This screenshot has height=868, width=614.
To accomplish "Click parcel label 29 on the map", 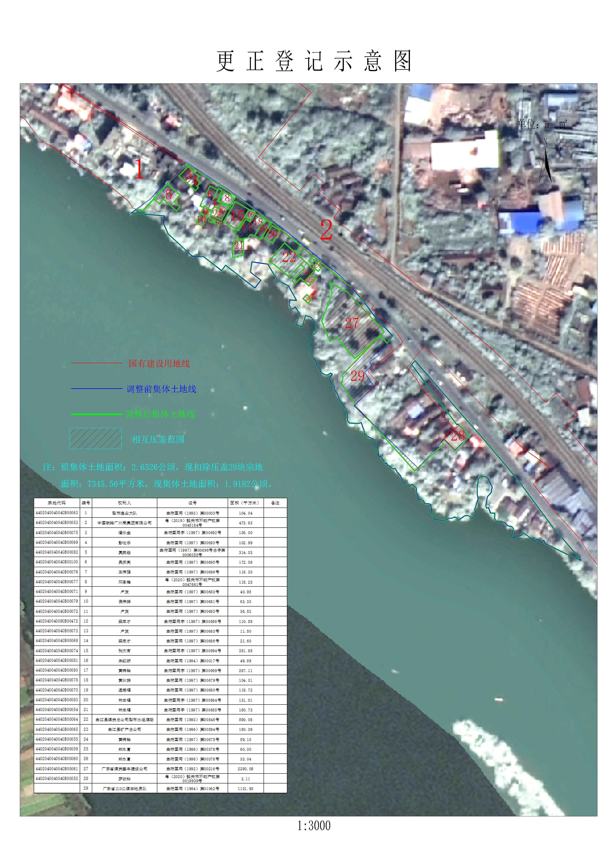I will click(x=357, y=376).
